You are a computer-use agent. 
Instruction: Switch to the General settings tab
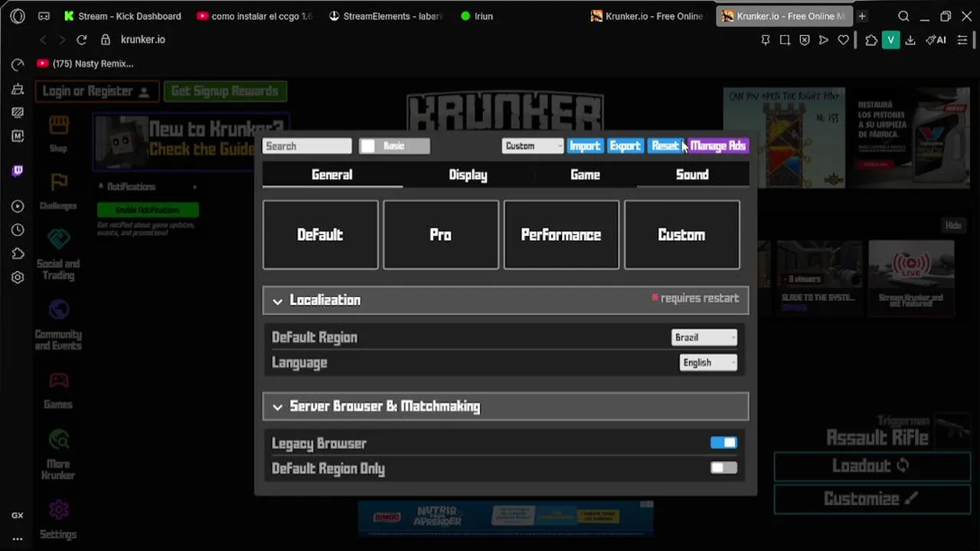tap(332, 174)
